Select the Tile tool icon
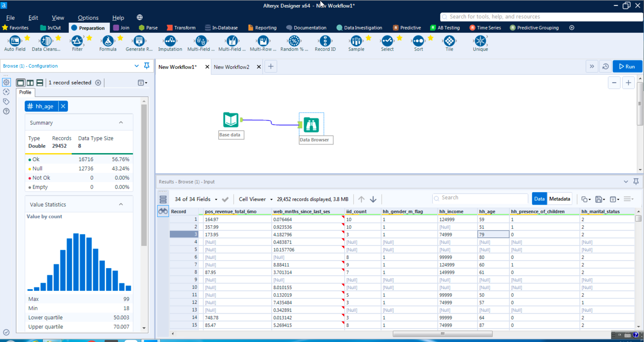The width and height of the screenshot is (644, 342). click(449, 40)
